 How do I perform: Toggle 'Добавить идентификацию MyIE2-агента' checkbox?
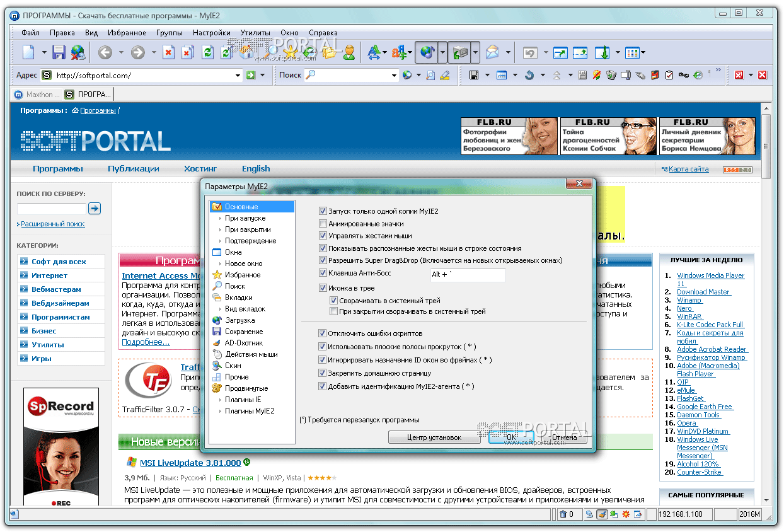pos(323,386)
